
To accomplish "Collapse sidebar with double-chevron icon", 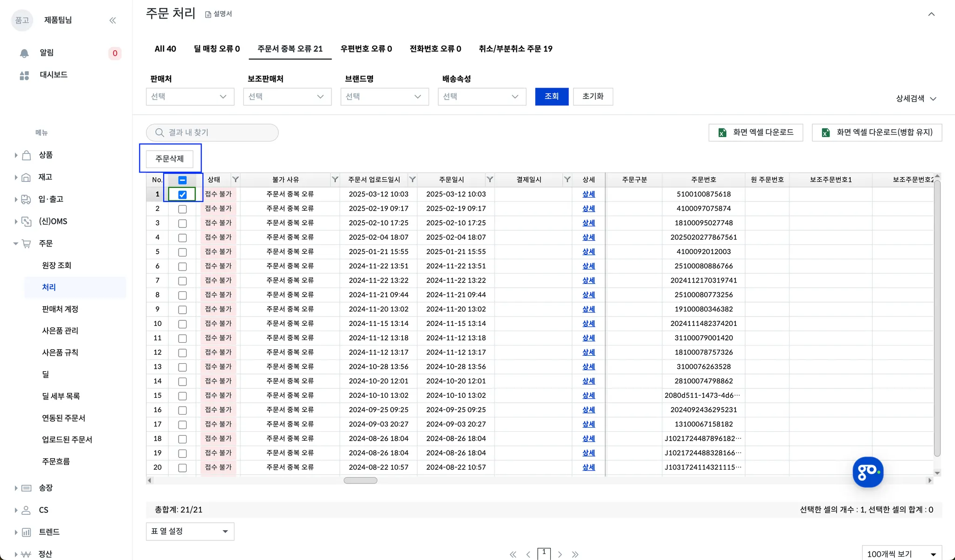I will (x=112, y=20).
